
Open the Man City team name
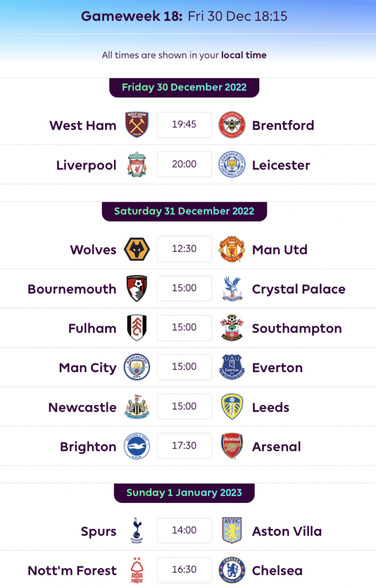87,368
